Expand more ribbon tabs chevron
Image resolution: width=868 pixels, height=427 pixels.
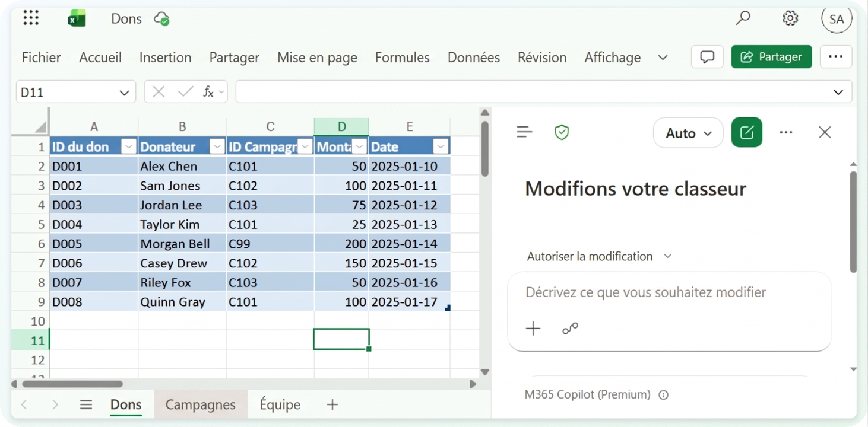pos(663,58)
